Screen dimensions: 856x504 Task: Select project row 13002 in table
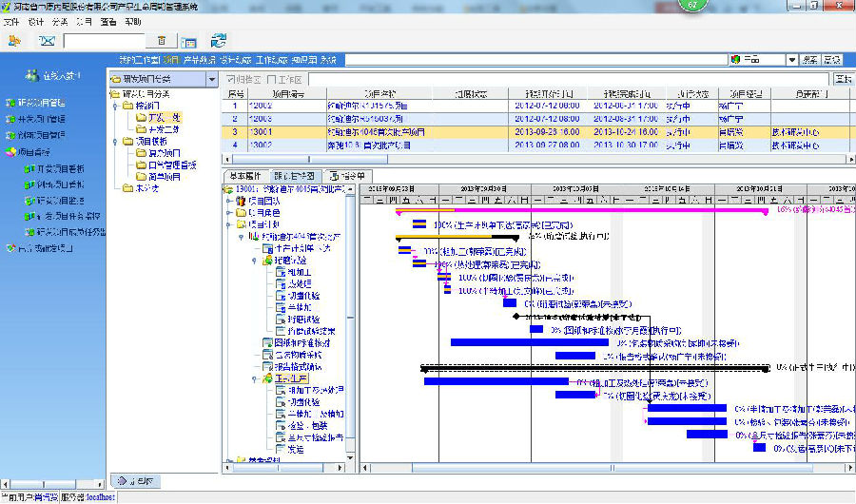[380, 145]
